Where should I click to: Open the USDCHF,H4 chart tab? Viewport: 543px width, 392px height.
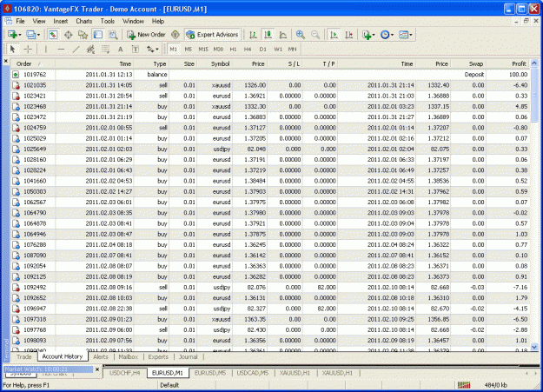[125, 373]
